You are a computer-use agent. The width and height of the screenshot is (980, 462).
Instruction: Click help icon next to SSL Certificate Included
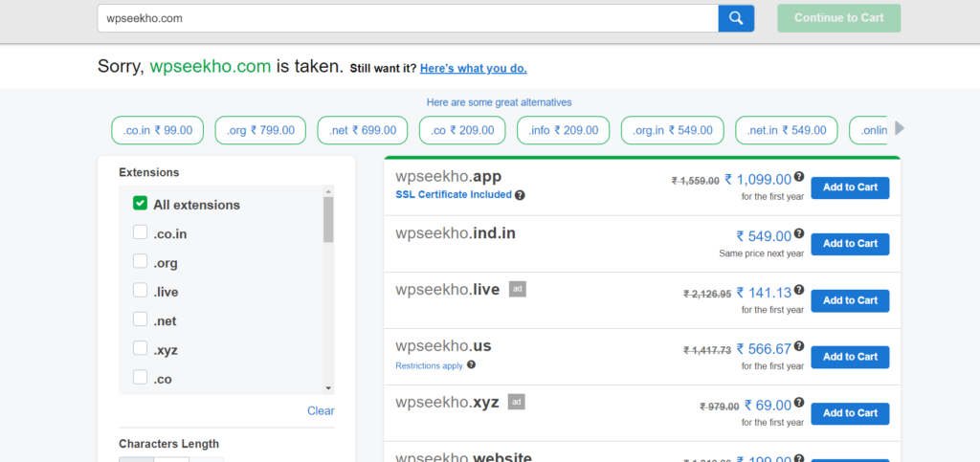point(520,195)
